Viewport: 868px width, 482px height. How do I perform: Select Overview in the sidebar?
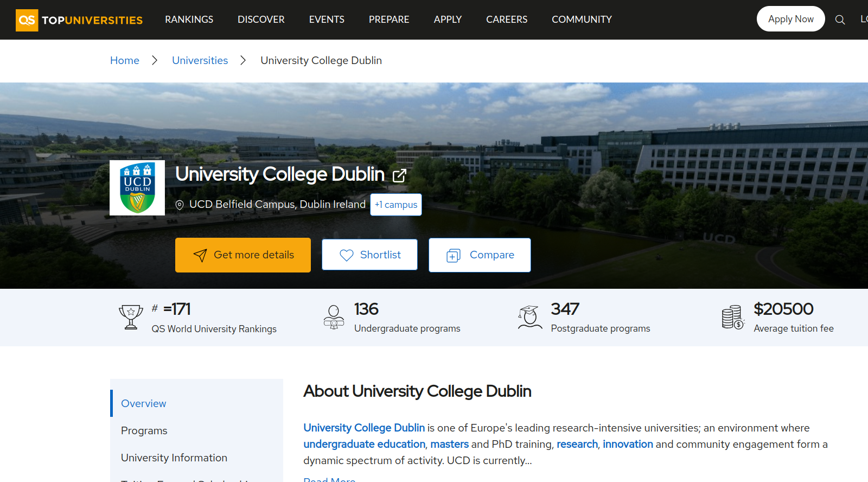(x=144, y=403)
